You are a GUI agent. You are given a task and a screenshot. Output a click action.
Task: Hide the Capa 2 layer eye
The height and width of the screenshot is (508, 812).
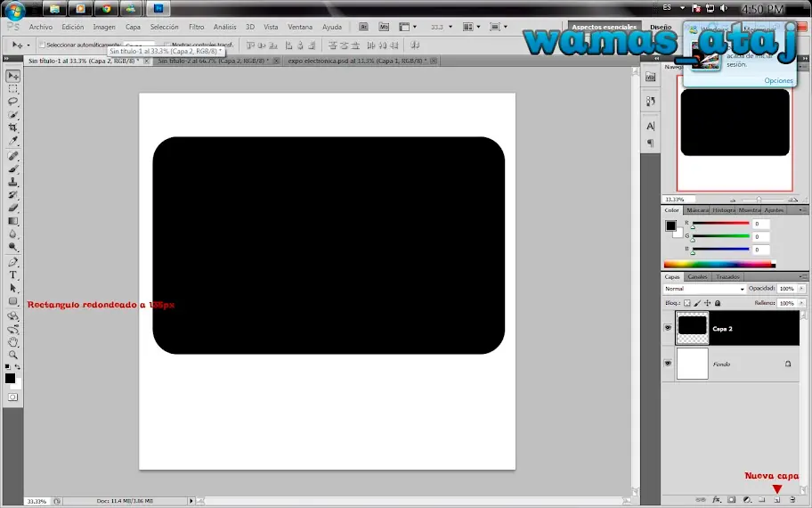point(668,328)
